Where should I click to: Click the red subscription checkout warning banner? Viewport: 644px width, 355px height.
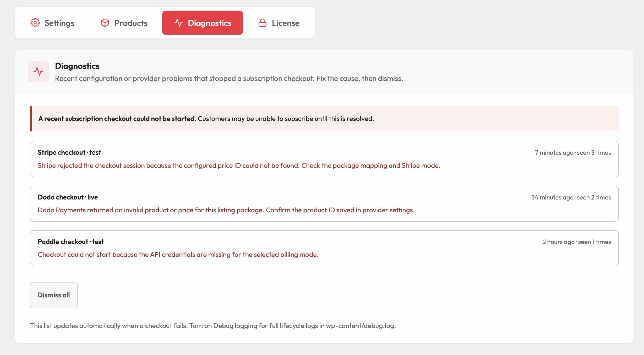(x=324, y=119)
